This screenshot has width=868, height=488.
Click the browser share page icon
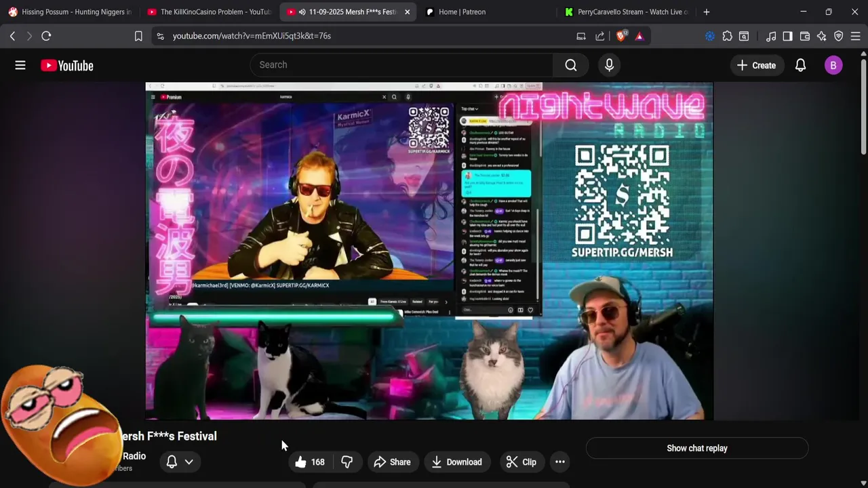coord(600,36)
